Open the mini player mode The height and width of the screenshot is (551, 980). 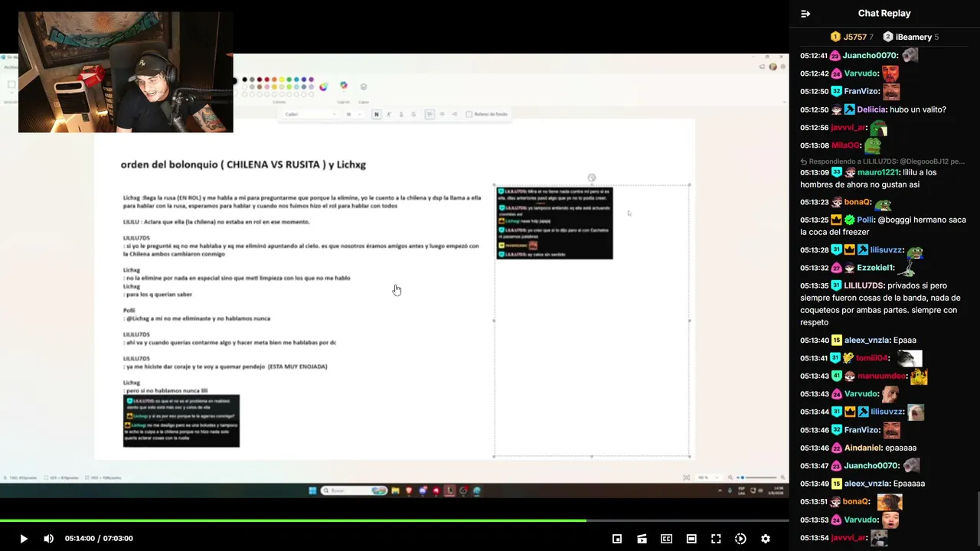pos(617,539)
